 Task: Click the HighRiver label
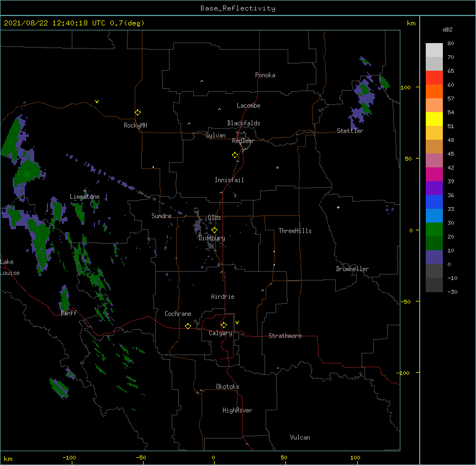point(237,410)
